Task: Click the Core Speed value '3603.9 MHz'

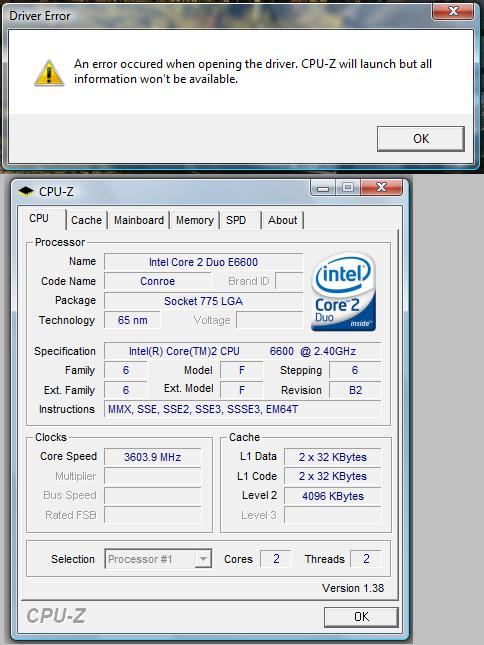Action: (153, 457)
